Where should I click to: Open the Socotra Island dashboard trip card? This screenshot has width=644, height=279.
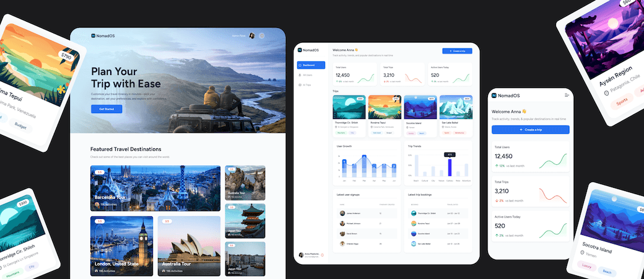pos(420,116)
